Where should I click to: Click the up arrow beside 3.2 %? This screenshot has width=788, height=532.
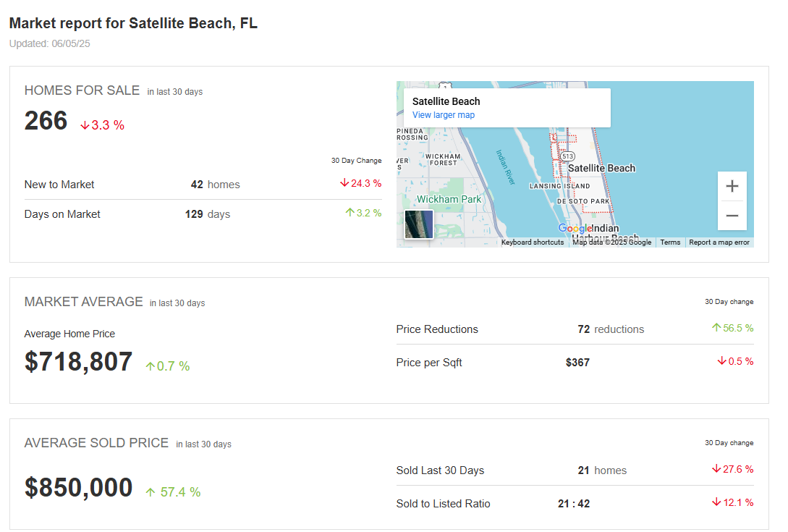tap(349, 212)
